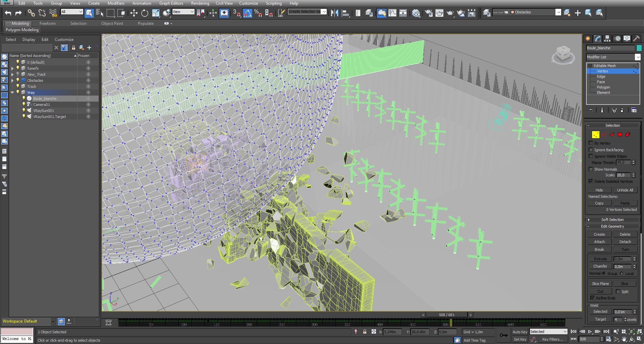Toggle Percent Snap in main toolbar
The width and height of the screenshot is (644, 344).
[x=258, y=13]
